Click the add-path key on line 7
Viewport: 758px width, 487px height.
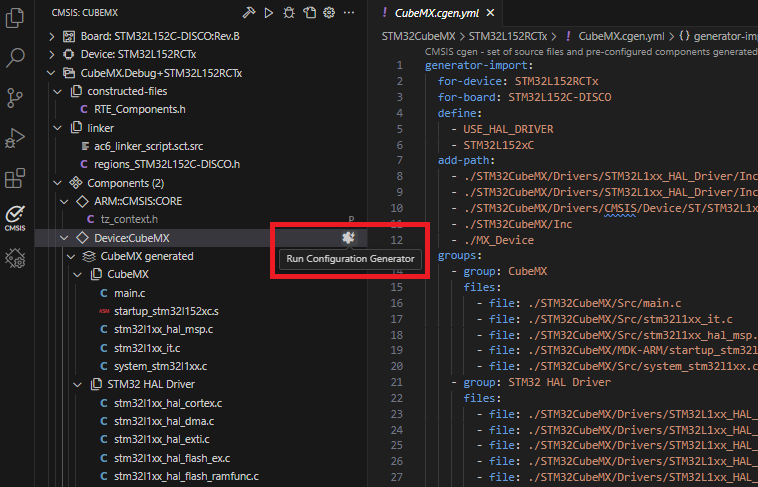(x=463, y=161)
